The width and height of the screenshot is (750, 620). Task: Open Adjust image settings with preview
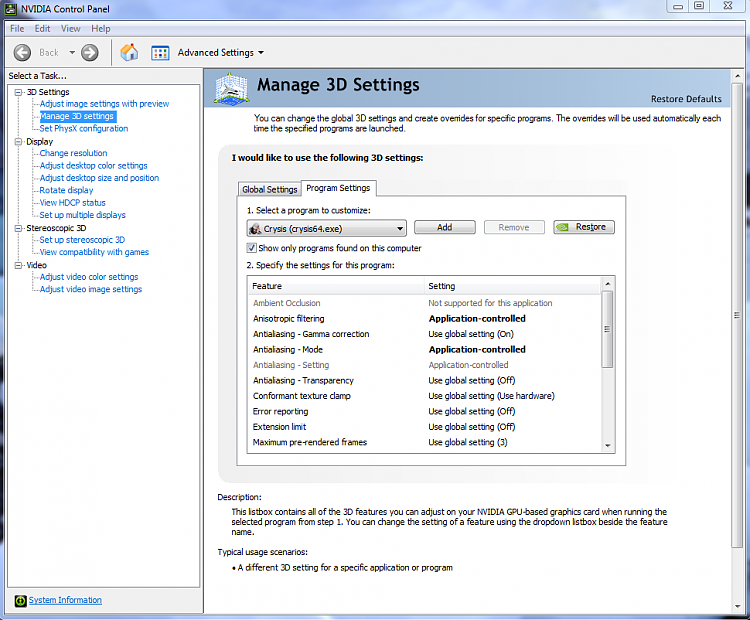[104, 104]
